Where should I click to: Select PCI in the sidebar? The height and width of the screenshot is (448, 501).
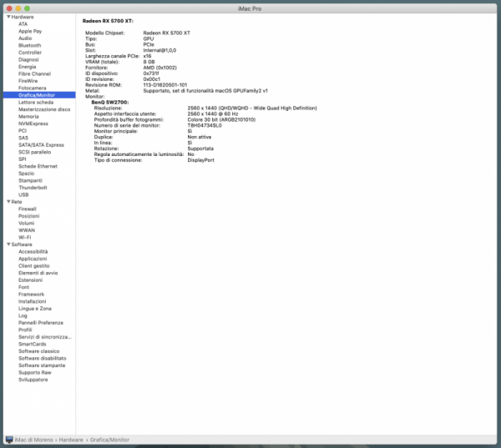[23, 131]
